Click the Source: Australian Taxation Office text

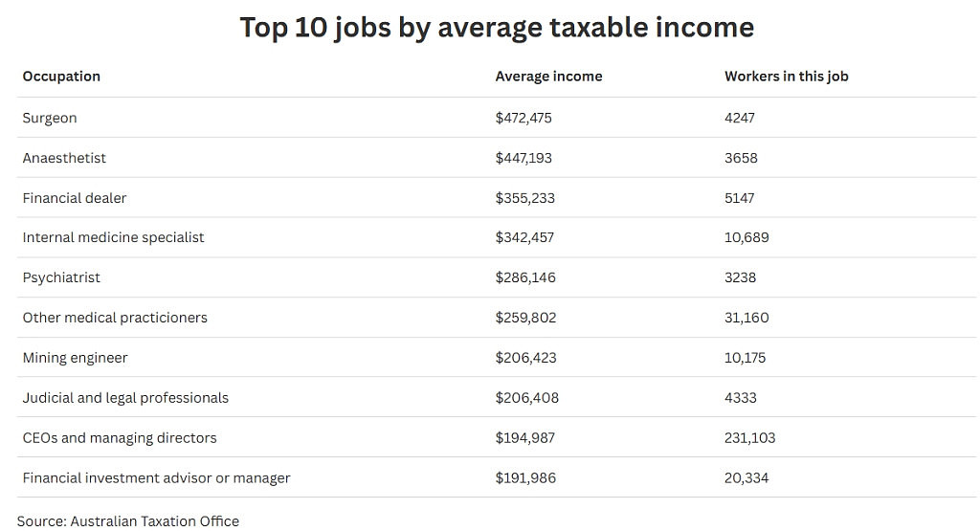pos(128,521)
